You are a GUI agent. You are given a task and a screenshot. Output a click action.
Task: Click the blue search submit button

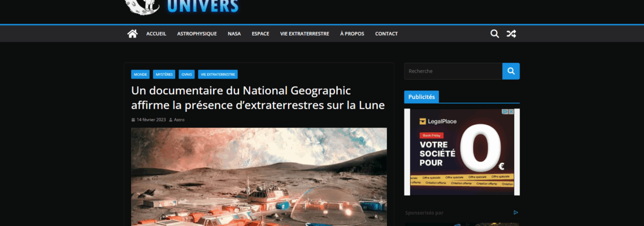coord(511,71)
